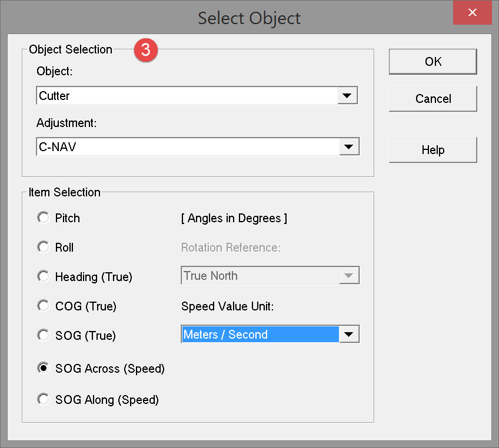Expand the Adjustment dropdown arrow

pos(349,147)
